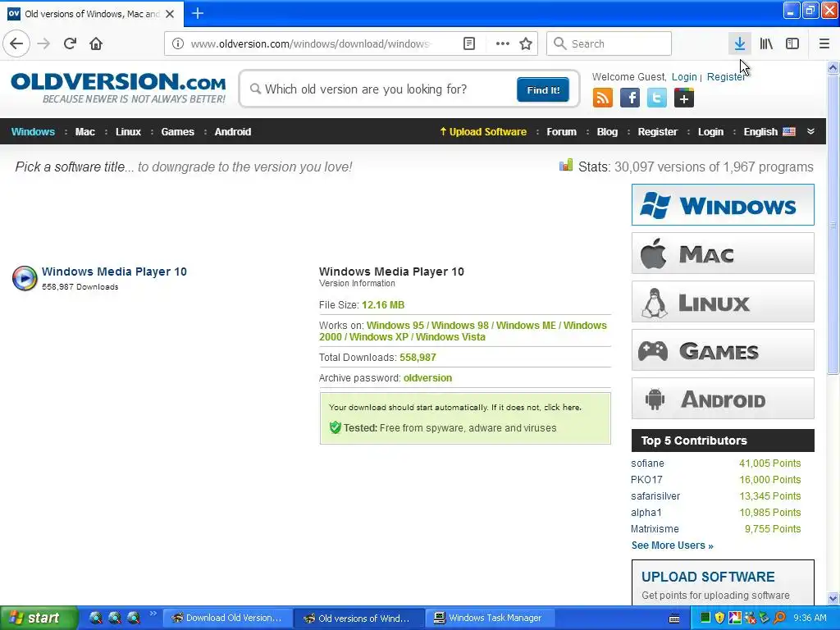Image resolution: width=840 pixels, height=630 pixels.
Task: Select Mac in the nav menu
Action: [84, 132]
